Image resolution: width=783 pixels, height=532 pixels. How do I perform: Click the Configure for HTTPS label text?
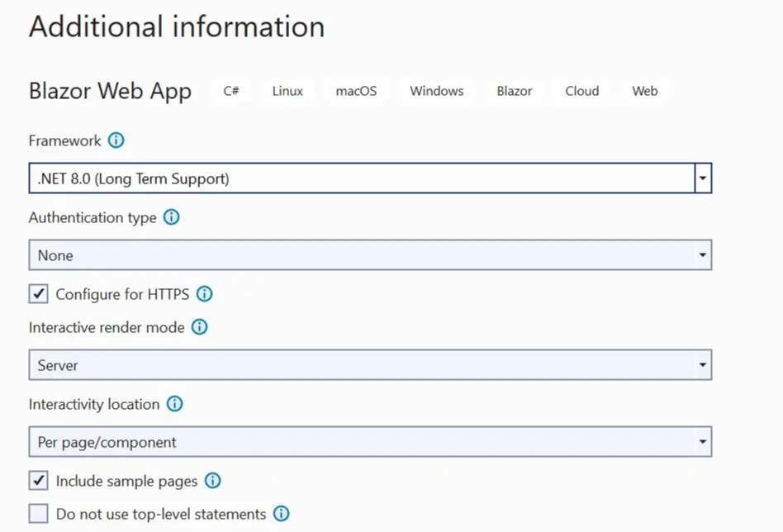point(122,294)
